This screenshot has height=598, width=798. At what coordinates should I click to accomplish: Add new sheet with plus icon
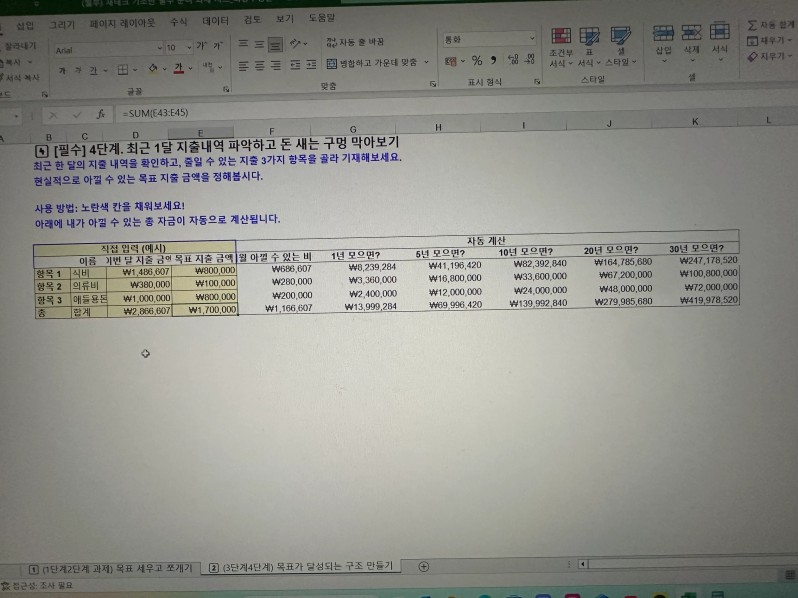(423, 566)
